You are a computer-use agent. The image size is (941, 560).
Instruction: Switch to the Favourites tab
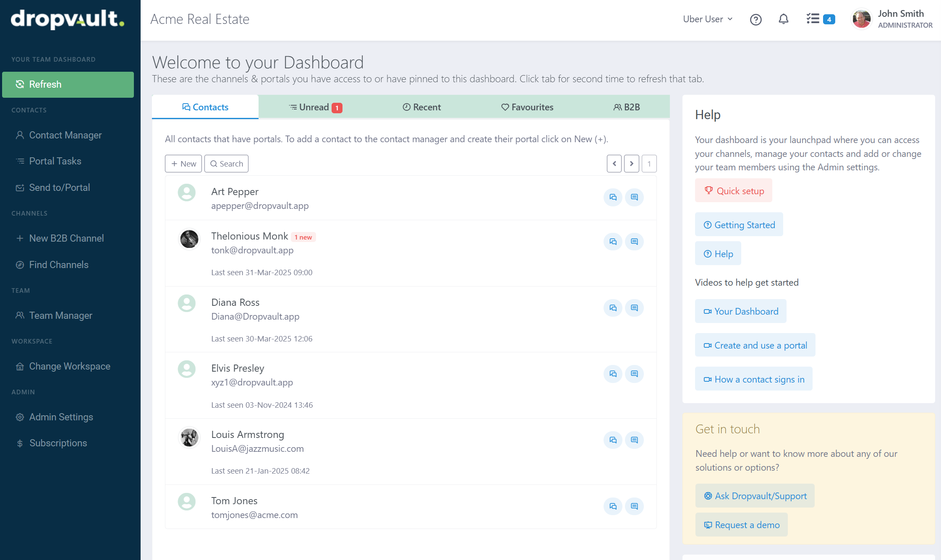coord(527,107)
